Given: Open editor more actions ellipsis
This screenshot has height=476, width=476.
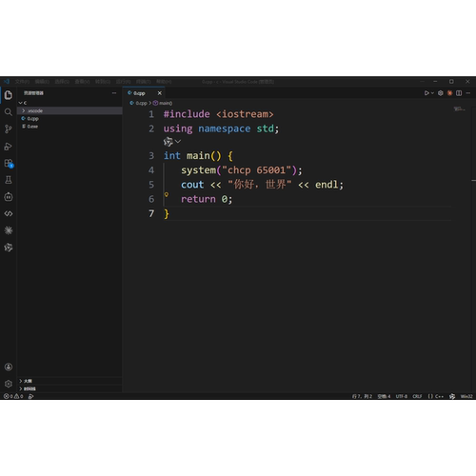Looking at the screenshot, I should pos(468,93).
